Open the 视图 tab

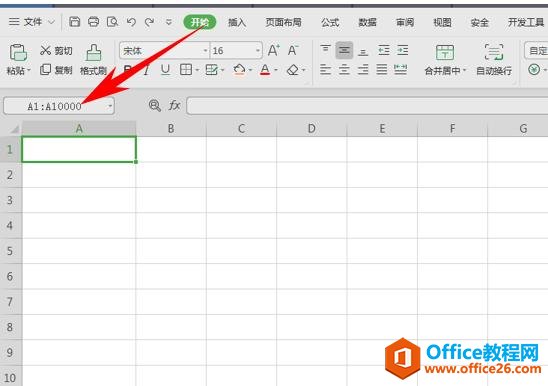click(x=442, y=22)
